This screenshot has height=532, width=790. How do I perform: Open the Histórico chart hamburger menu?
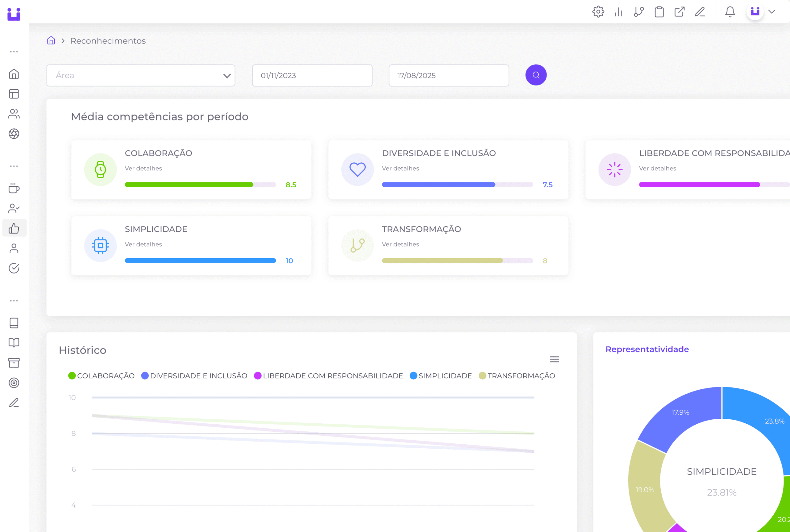pyautogui.click(x=554, y=359)
